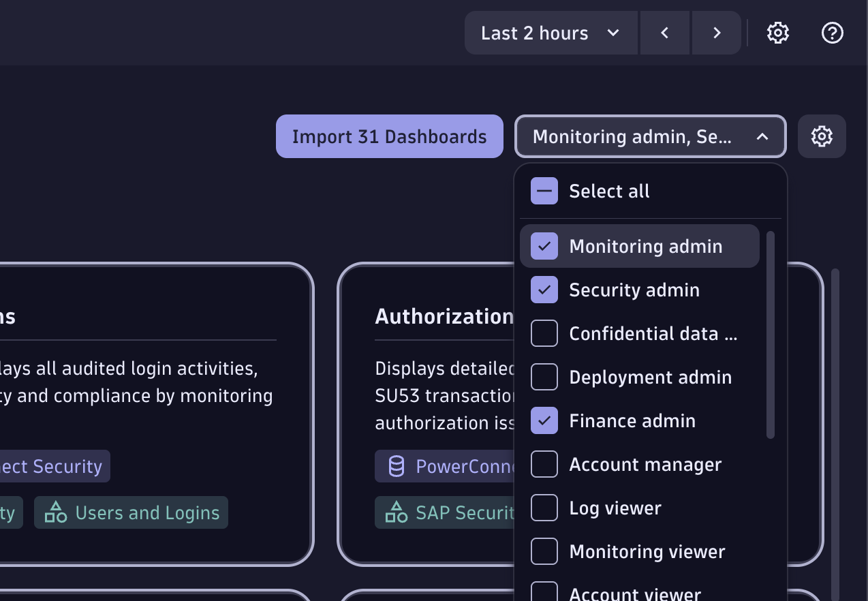Enable the Log viewer role checkbox
The height and width of the screenshot is (601, 868).
544,508
